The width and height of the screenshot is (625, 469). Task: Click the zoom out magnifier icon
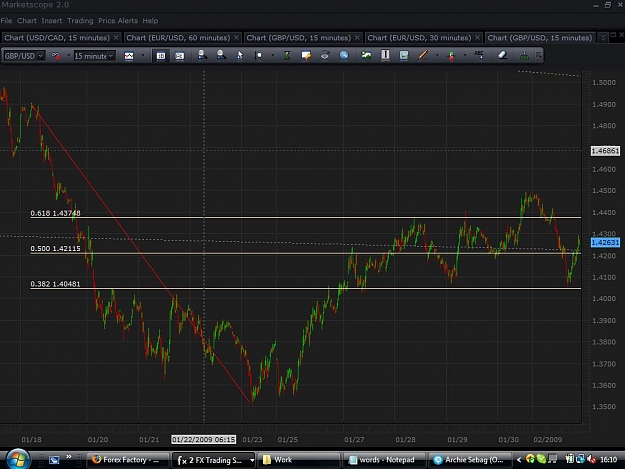[x=221, y=55]
